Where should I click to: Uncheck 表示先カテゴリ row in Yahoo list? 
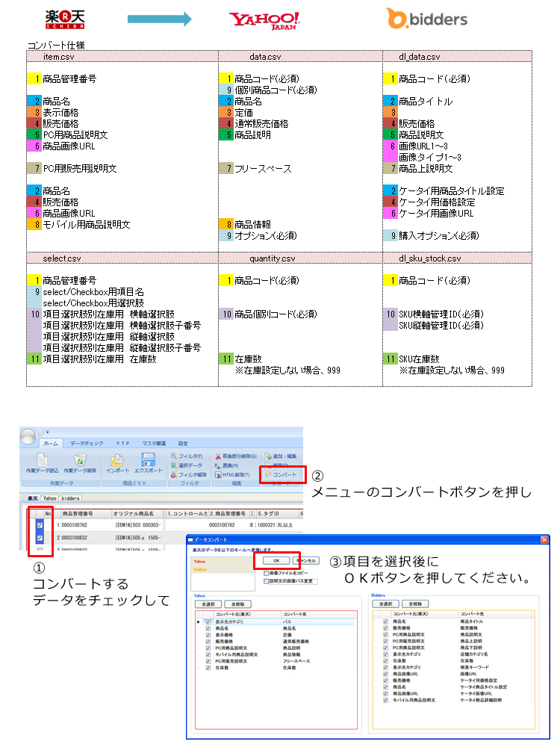click(x=208, y=622)
